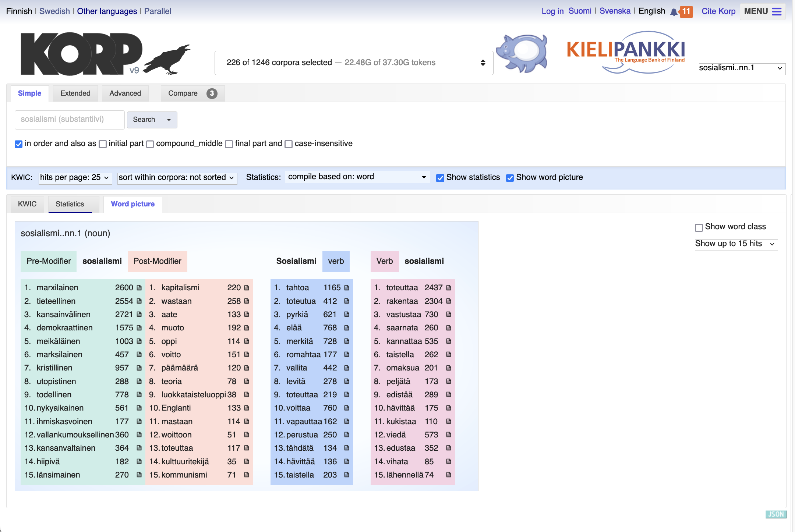Open example sentences icon for tahtoa
Image resolution: width=795 pixels, height=532 pixels.
(347, 288)
